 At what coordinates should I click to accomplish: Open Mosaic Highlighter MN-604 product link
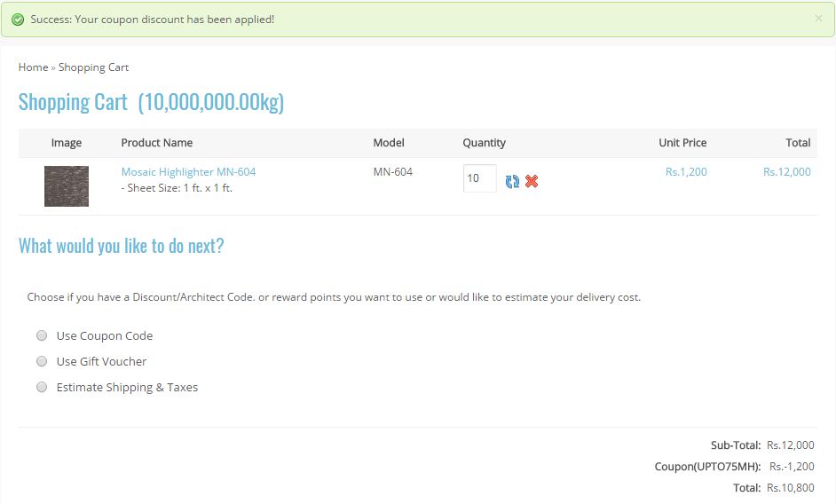pyautogui.click(x=188, y=172)
